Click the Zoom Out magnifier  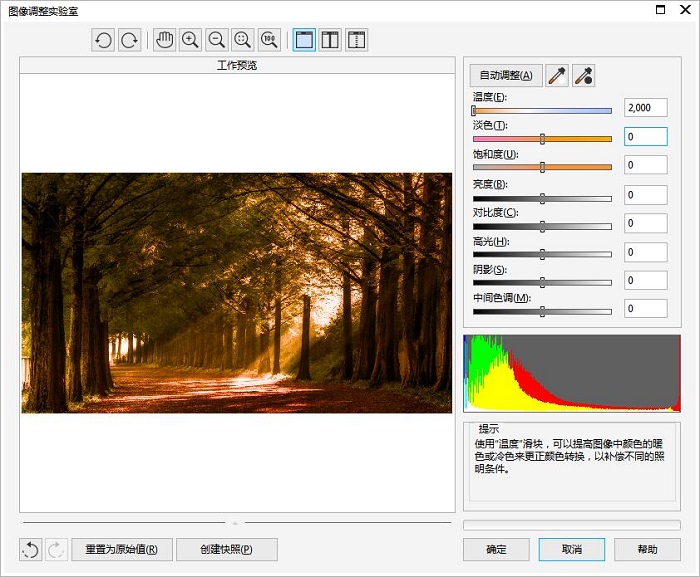217,40
